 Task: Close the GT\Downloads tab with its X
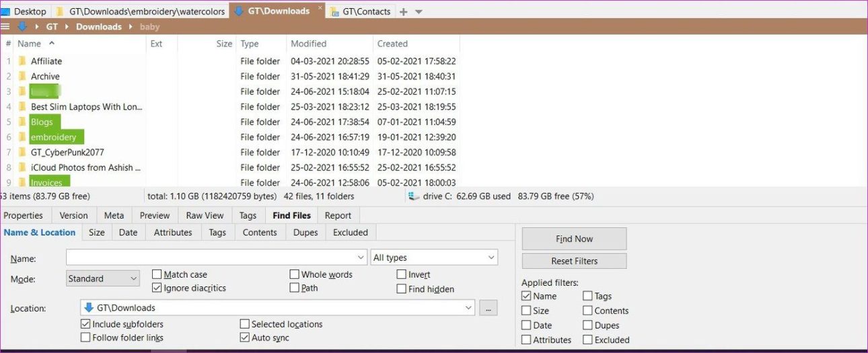[x=320, y=9]
